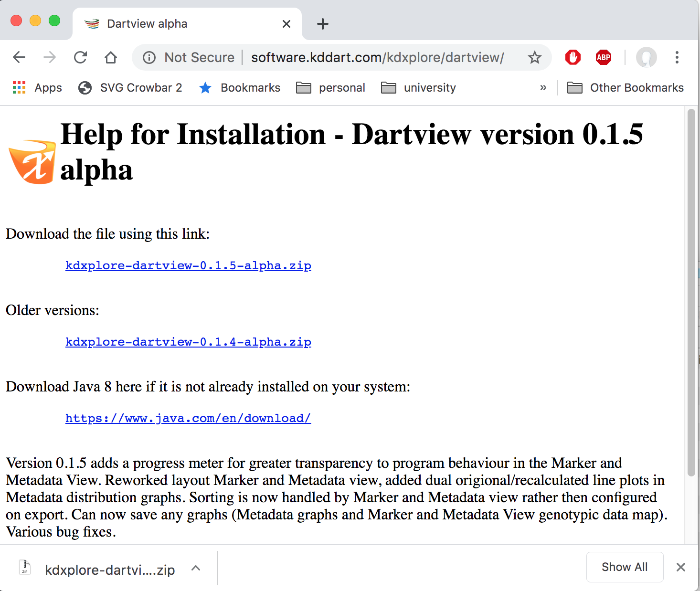Open the Other Bookmarks folder

[626, 88]
